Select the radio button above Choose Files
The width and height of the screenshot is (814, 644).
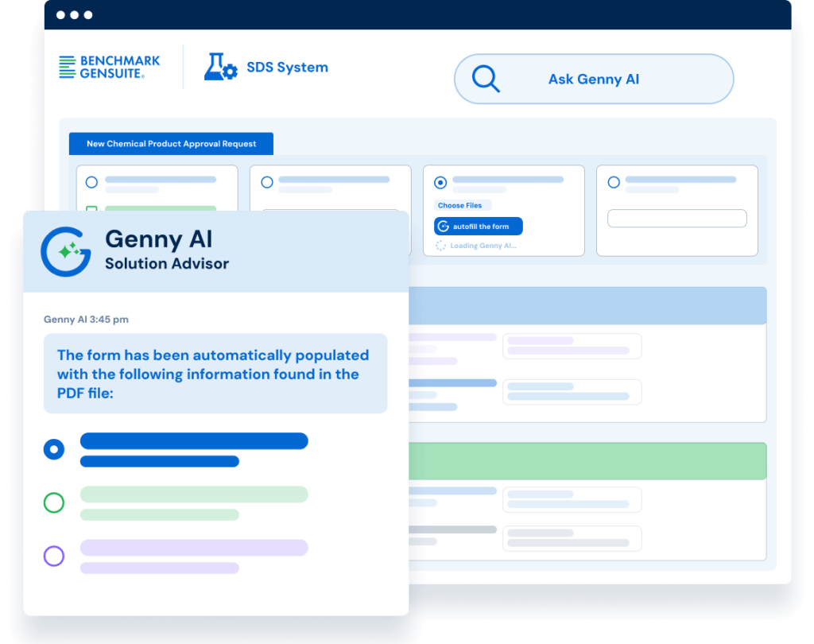pos(440,182)
